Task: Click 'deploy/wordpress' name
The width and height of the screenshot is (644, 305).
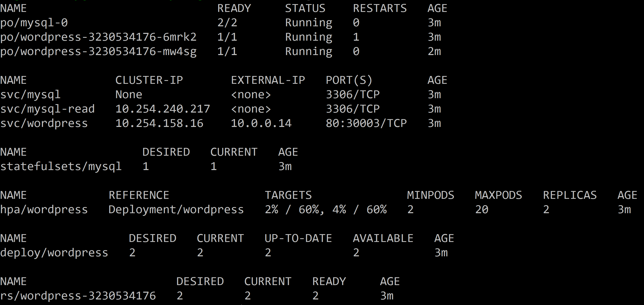Action: [x=54, y=253]
